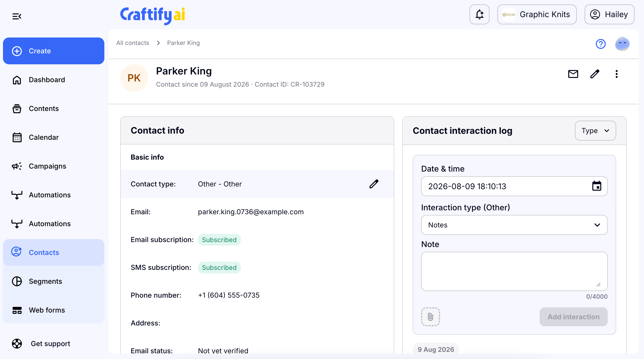Collapse the sidebar menu icon

point(17,16)
